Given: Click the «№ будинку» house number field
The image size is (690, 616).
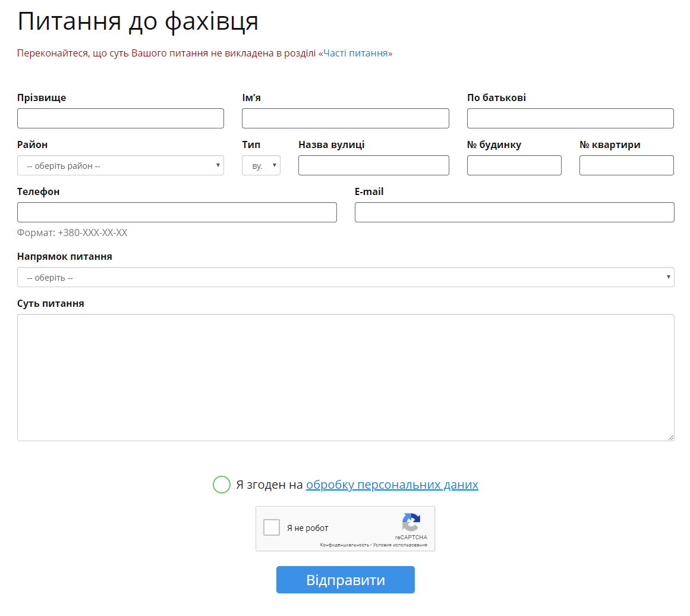Looking at the screenshot, I should pyautogui.click(x=514, y=165).
